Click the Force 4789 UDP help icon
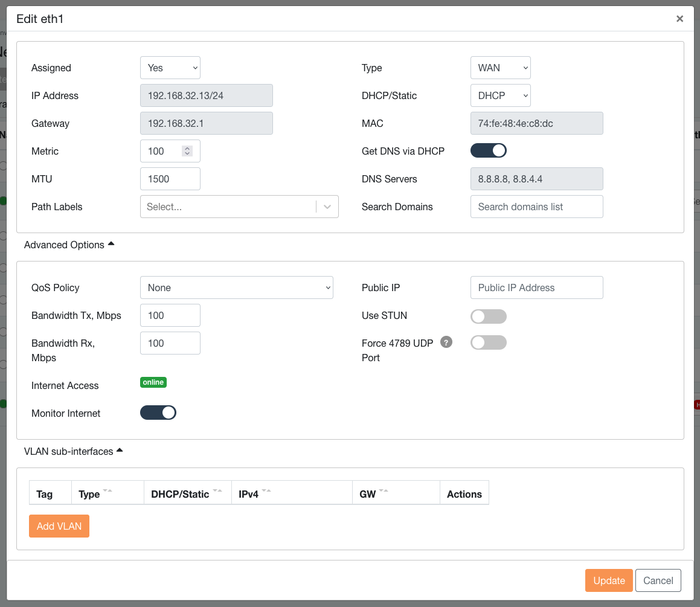This screenshot has width=700, height=607. (446, 342)
